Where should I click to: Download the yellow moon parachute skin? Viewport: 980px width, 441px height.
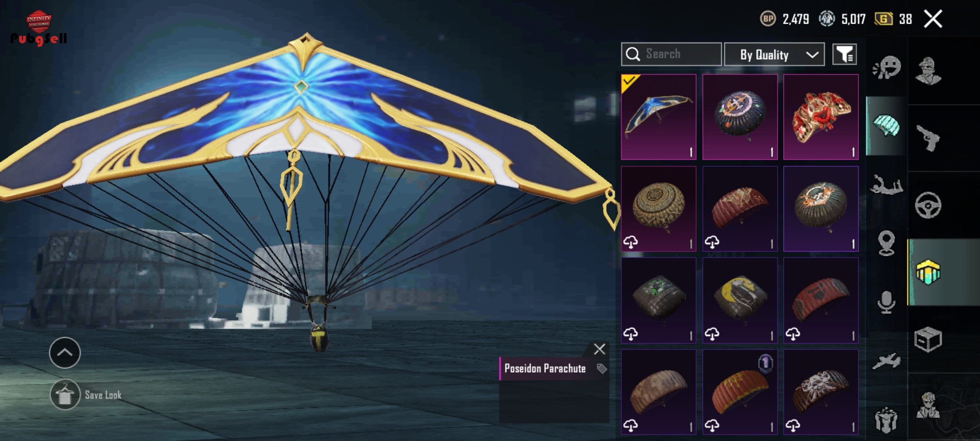tap(712, 334)
